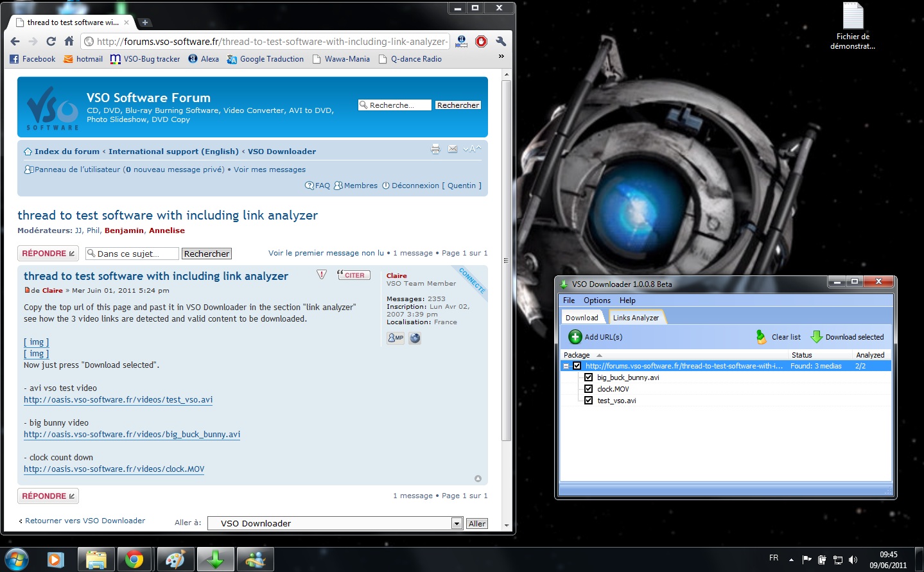Click the forum print view icon
The width and height of the screenshot is (924, 572).
point(435,149)
